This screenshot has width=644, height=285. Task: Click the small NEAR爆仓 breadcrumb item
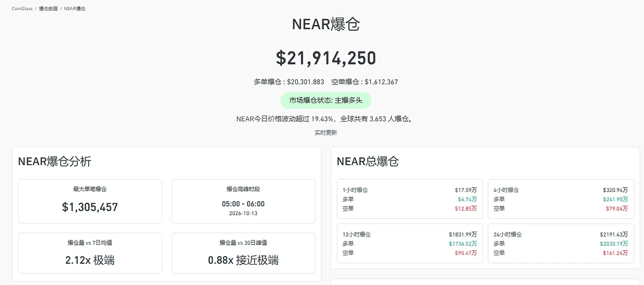pyautogui.click(x=75, y=9)
